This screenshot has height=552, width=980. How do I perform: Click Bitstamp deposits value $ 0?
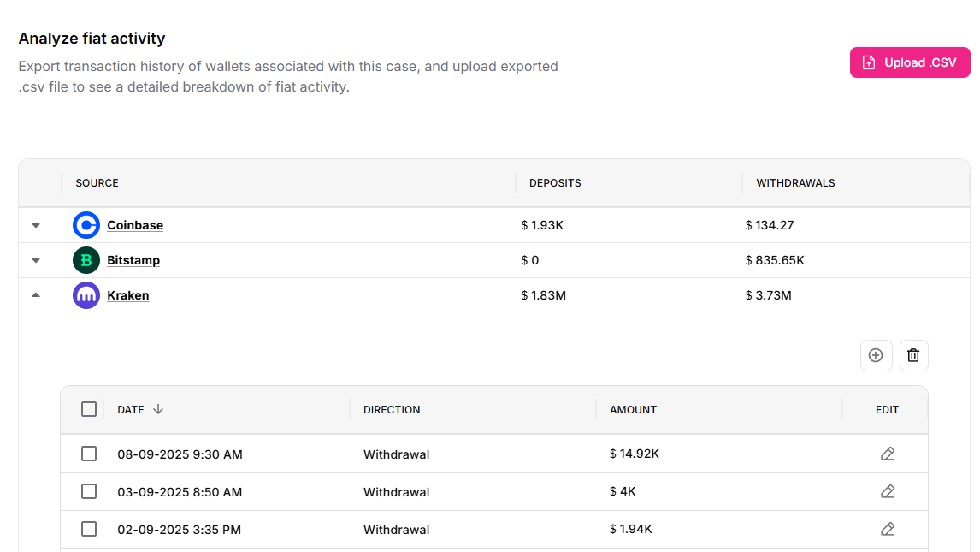pos(530,260)
